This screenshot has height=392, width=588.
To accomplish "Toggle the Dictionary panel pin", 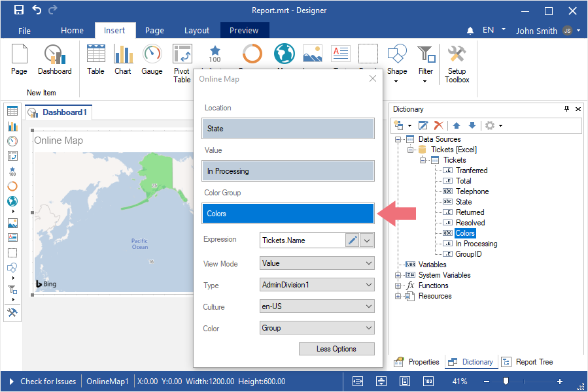I will [x=566, y=109].
